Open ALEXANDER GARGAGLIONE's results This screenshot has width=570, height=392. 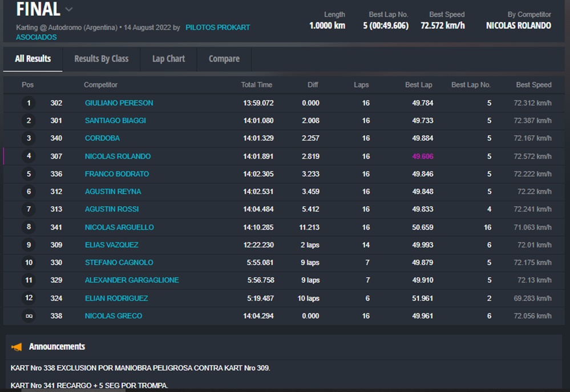132,280
